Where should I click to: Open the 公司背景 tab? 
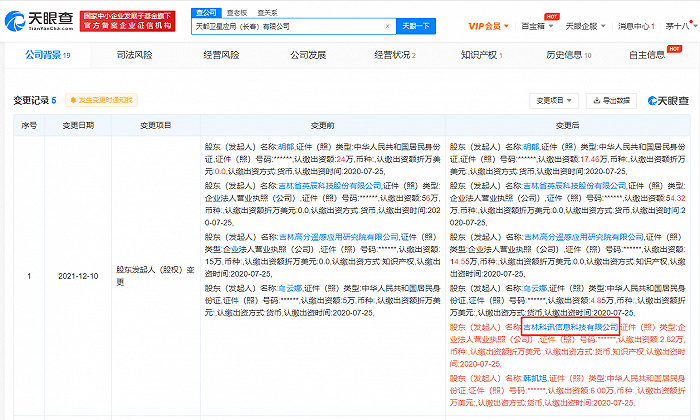pos(48,55)
